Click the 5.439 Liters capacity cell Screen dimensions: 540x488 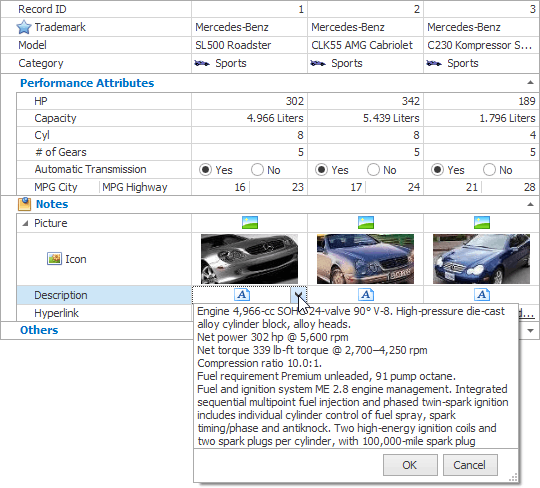point(365,118)
